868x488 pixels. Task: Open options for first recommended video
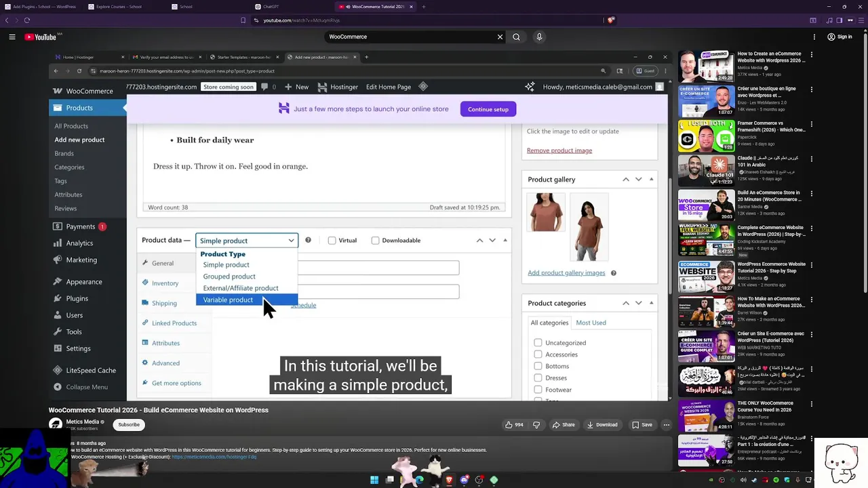[x=811, y=54]
